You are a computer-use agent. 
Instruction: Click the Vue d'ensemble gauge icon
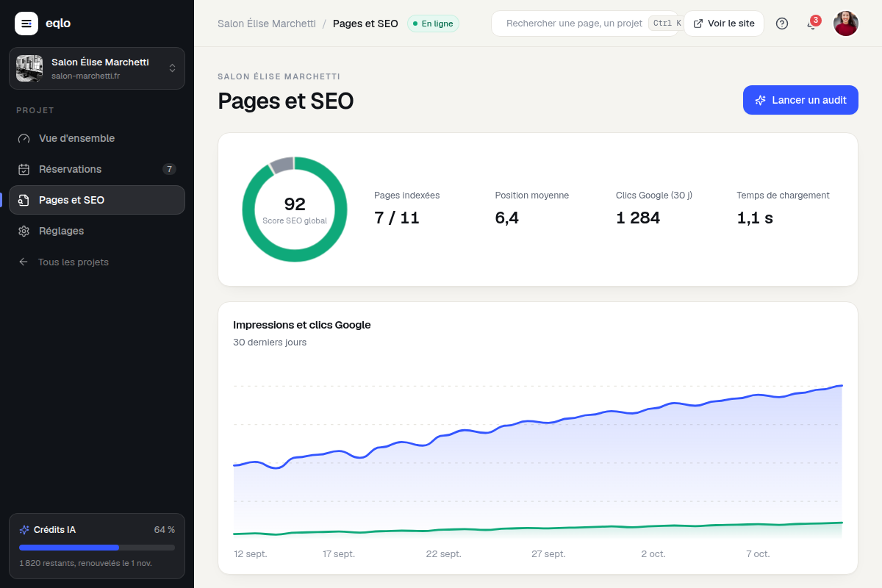24,138
